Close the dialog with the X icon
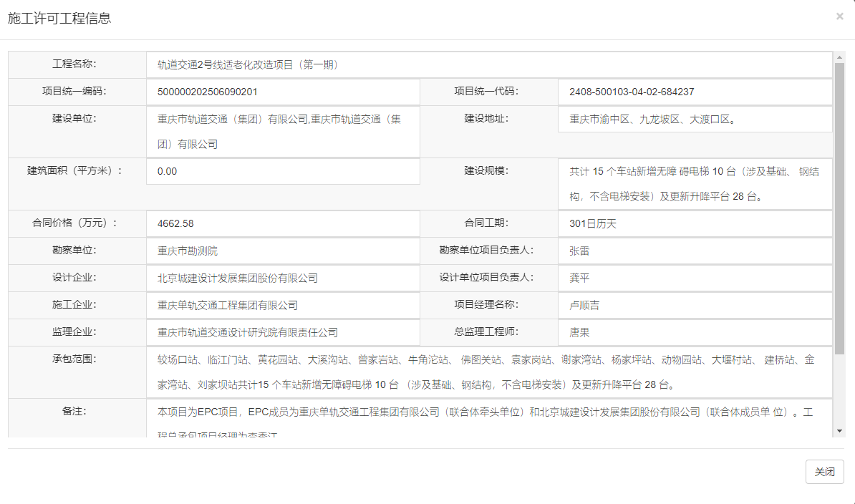Screen dimensions: 855x504 click(839, 16)
